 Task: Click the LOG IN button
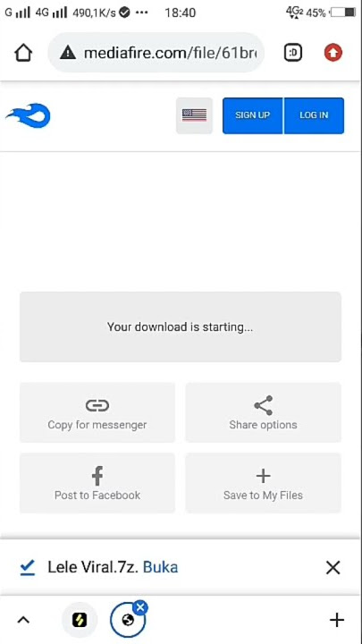coord(314,115)
